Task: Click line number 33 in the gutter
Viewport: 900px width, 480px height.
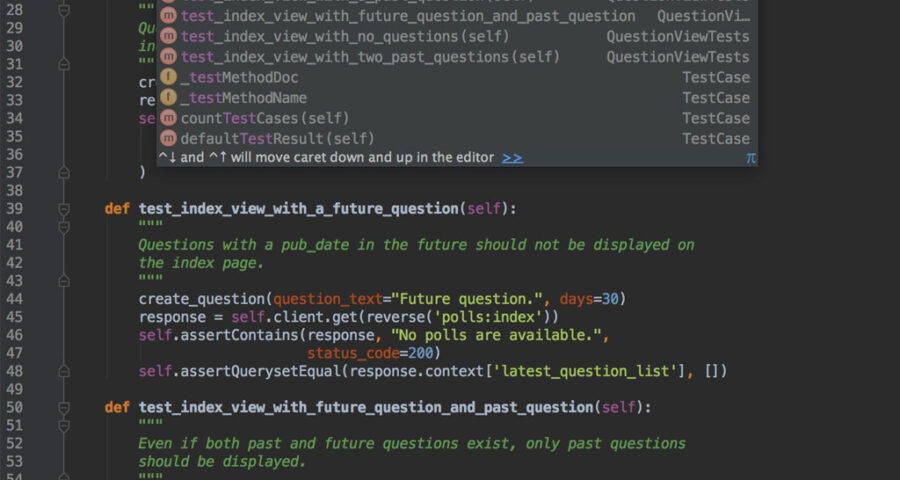Action: (x=13, y=100)
